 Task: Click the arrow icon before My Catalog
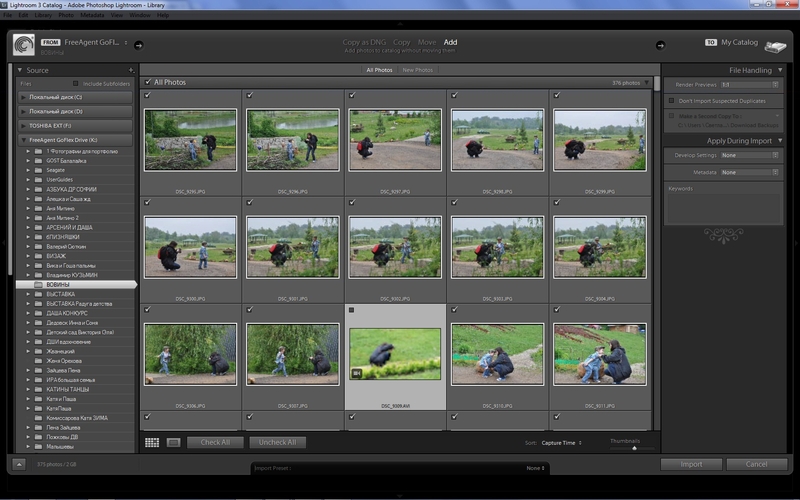coord(661,44)
